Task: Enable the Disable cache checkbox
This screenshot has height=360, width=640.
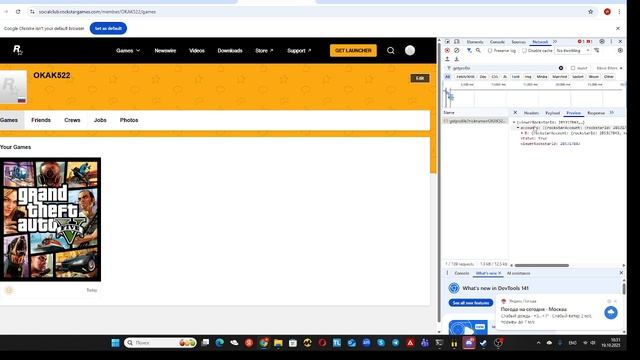Action: pos(524,51)
